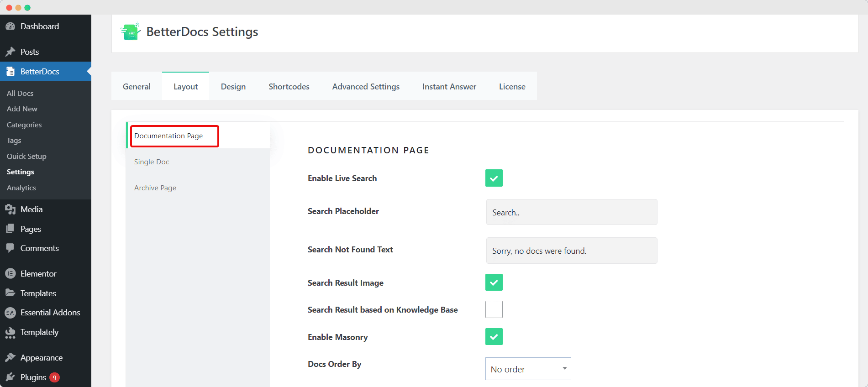Screen dimensions: 868x387
Task: Click the Elementor circle icon
Action: pos(10,274)
